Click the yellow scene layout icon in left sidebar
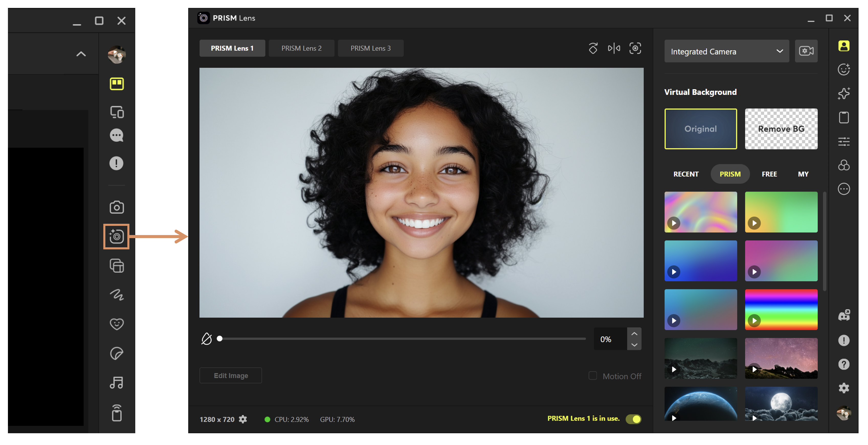Screen dimensions: 868x445 117,84
